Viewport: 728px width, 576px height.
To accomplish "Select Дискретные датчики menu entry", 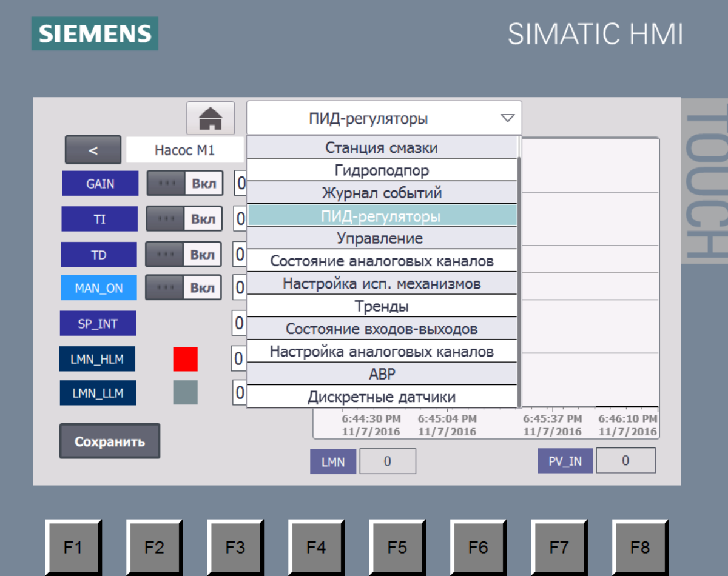I will [382, 397].
